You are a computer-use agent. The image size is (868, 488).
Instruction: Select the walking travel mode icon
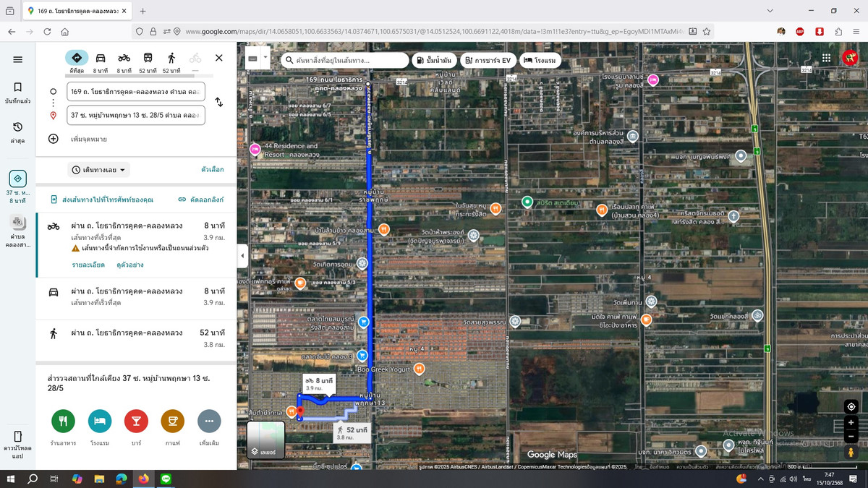click(x=171, y=58)
